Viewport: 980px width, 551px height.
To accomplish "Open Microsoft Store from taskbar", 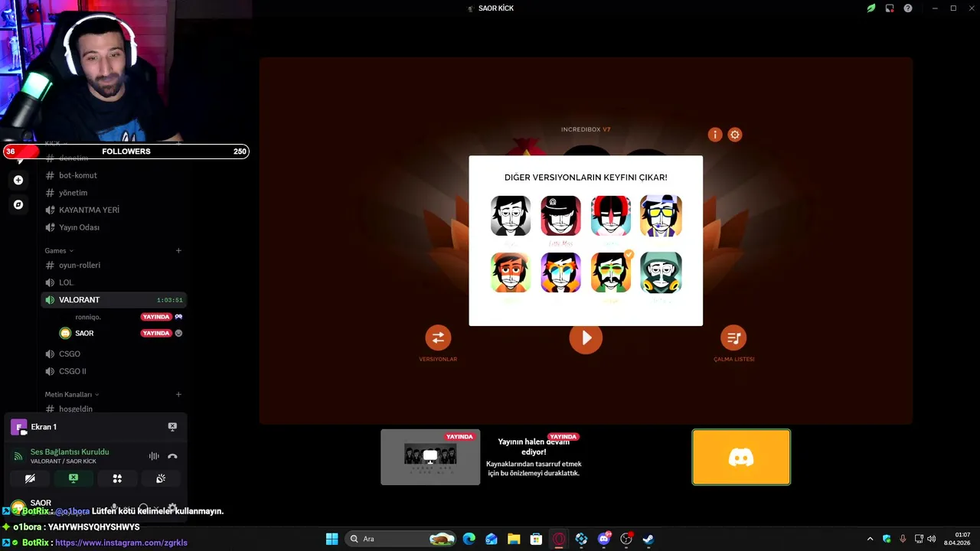I will [536, 539].
